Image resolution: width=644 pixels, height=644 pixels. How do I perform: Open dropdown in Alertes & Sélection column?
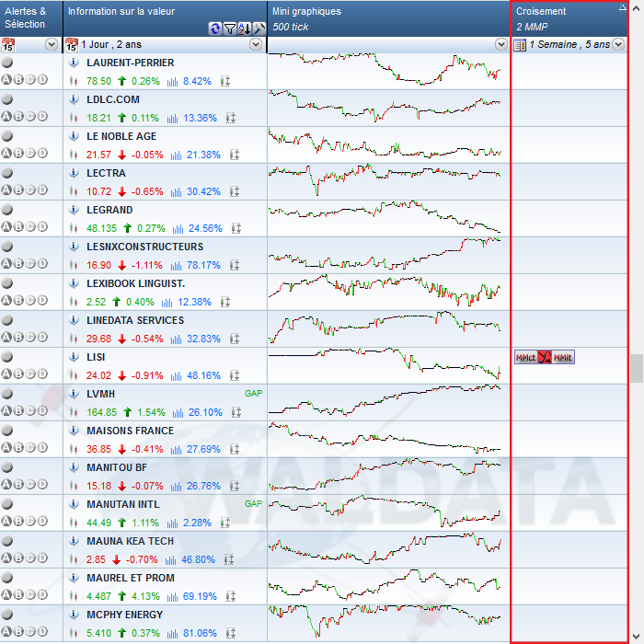click(x=52, y=44)
